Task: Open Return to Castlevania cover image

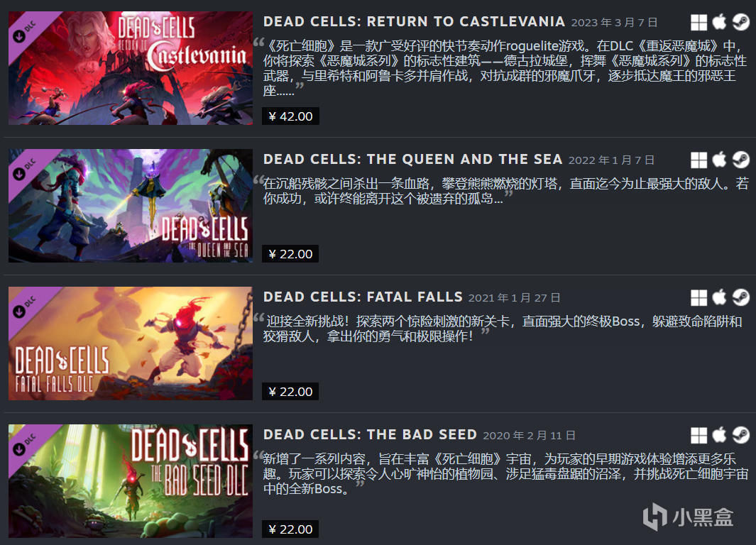Action: pos(131,68)
